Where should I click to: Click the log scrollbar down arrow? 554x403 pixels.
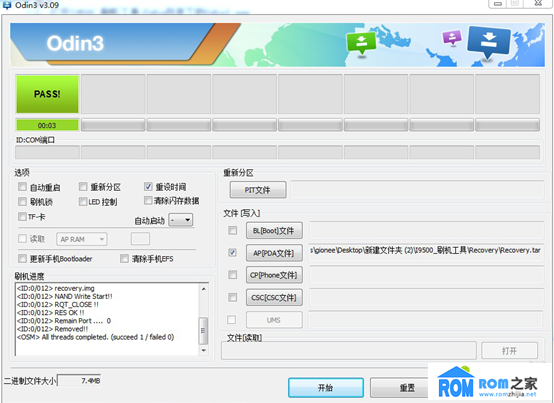204,350
